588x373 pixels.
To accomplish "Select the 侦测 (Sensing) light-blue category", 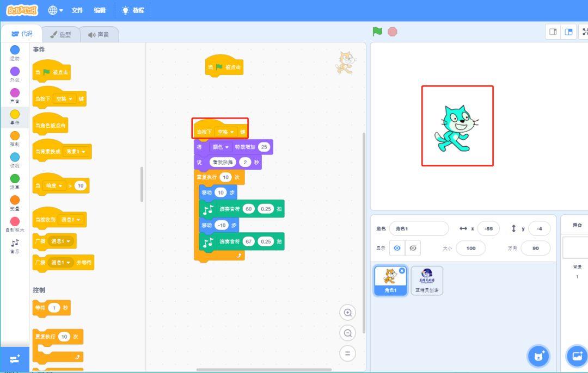I will tap(15, 160).
